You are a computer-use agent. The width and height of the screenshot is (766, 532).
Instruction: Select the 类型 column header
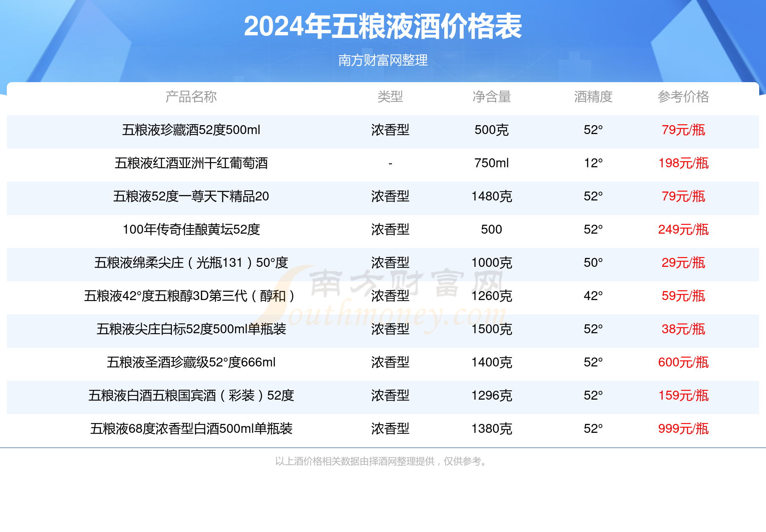390,97
